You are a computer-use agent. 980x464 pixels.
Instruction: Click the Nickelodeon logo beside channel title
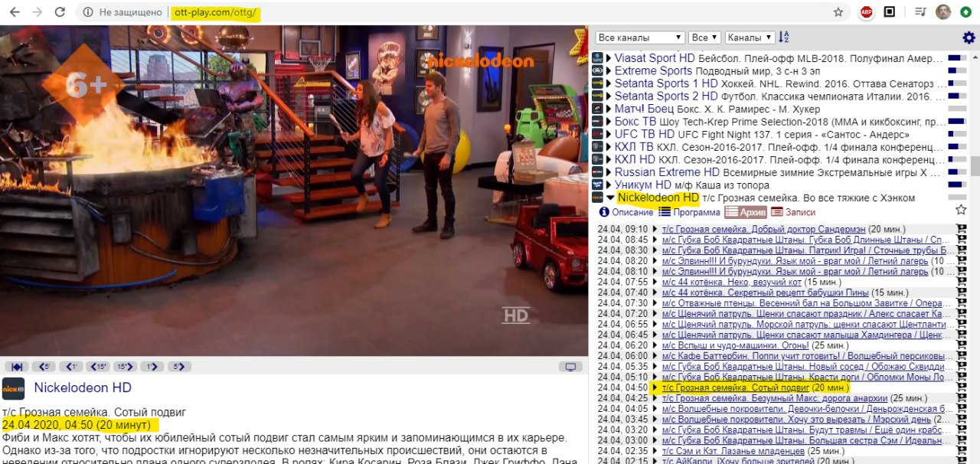14,388
